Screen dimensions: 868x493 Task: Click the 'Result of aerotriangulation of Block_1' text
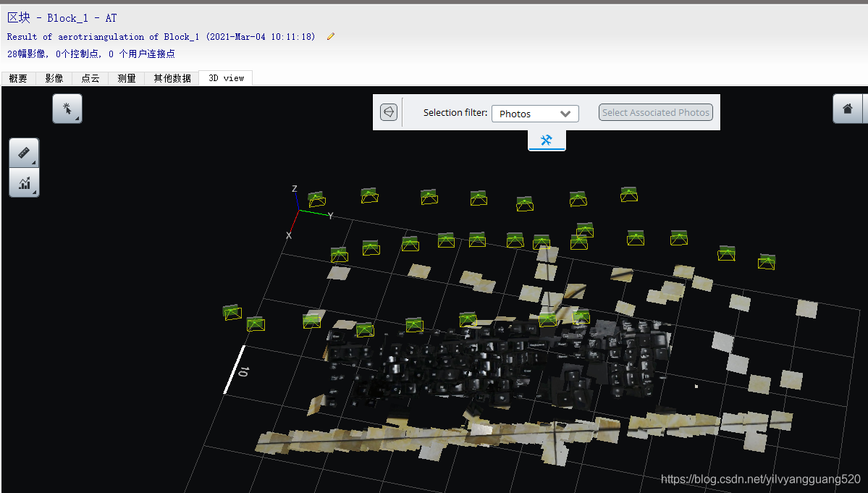pos(103,36)
